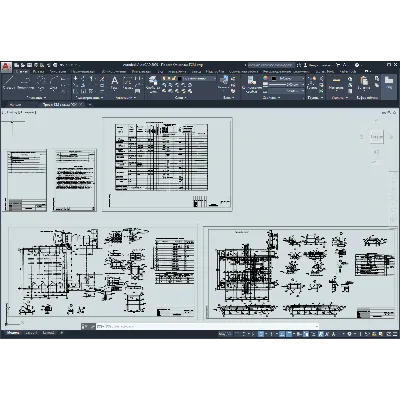Select the Circle drawing tool
Screen dimensions: 400x400
point(41,83)
